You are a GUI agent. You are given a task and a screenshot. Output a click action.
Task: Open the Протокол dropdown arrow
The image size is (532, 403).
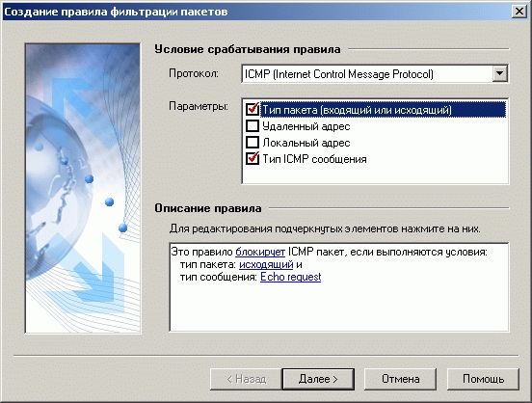[x=499, y=73]
